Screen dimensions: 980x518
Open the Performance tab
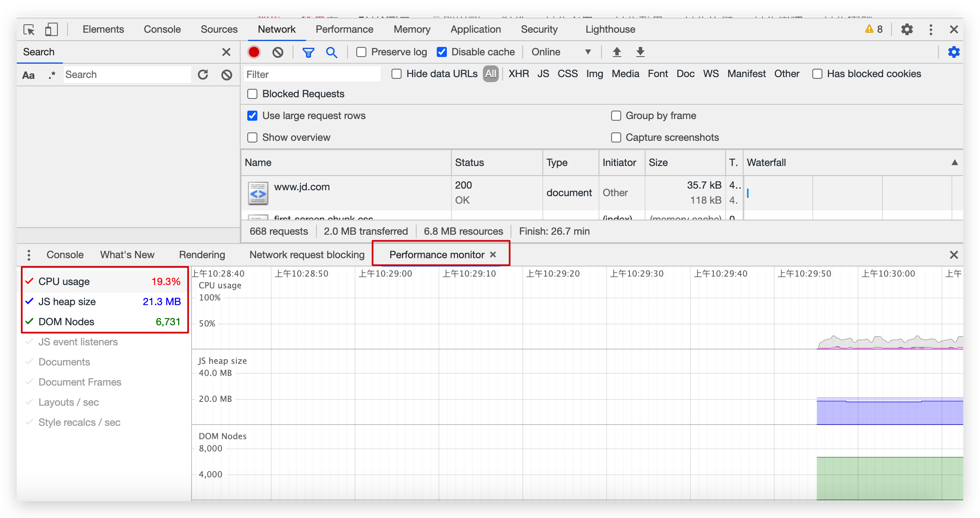coord(344,29)
